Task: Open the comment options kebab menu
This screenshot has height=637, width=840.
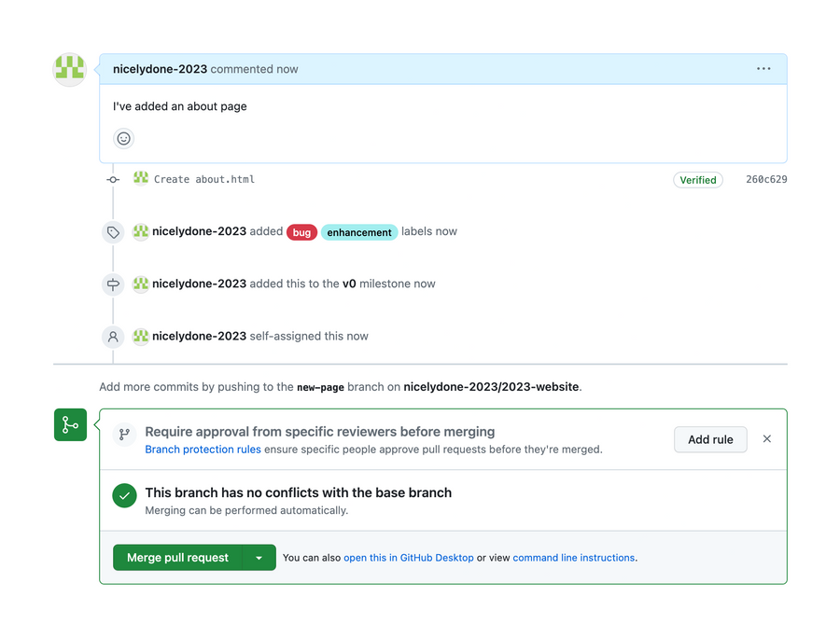Action: [763, 68]
